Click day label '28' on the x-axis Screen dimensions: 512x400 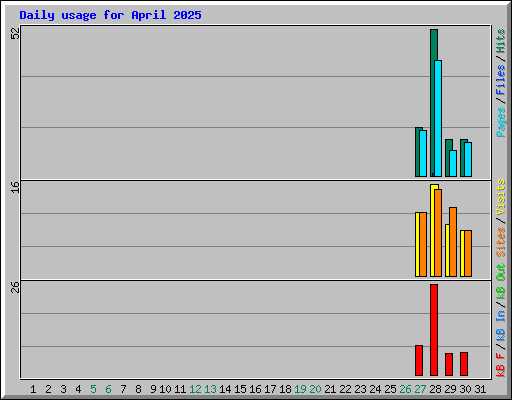click(x=435, y=389)
